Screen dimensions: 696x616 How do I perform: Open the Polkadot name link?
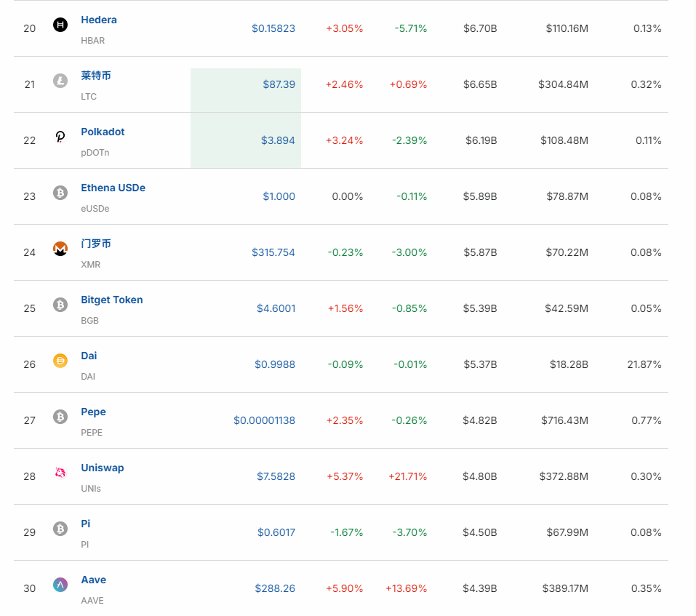click(103, 132)
